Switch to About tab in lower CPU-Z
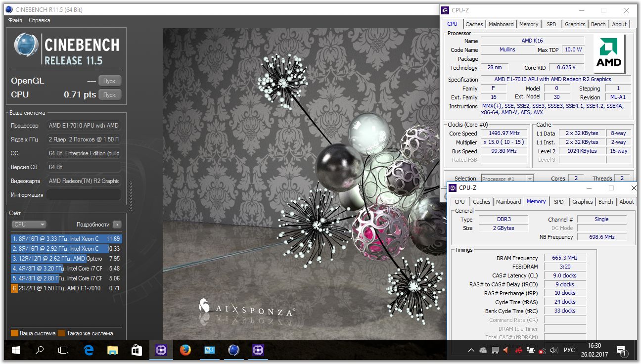Screen dimensions: 641x364 coord(627,202)
